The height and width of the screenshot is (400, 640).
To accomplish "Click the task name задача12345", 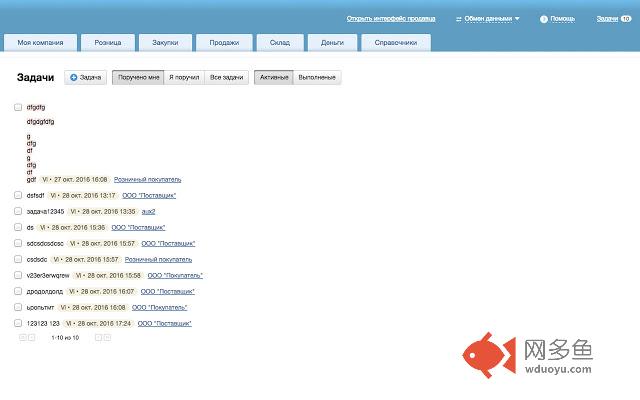I will 45,211.
